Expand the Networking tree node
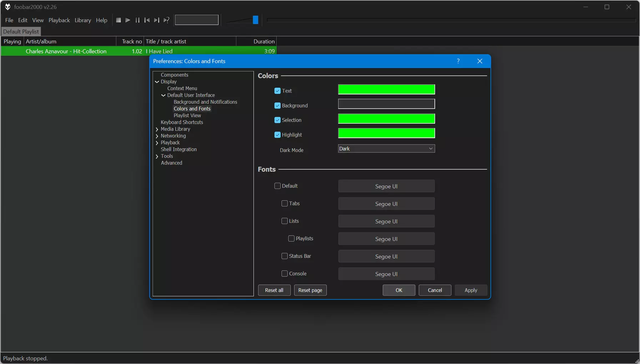 pyautogui.click(x=157, y=136)
